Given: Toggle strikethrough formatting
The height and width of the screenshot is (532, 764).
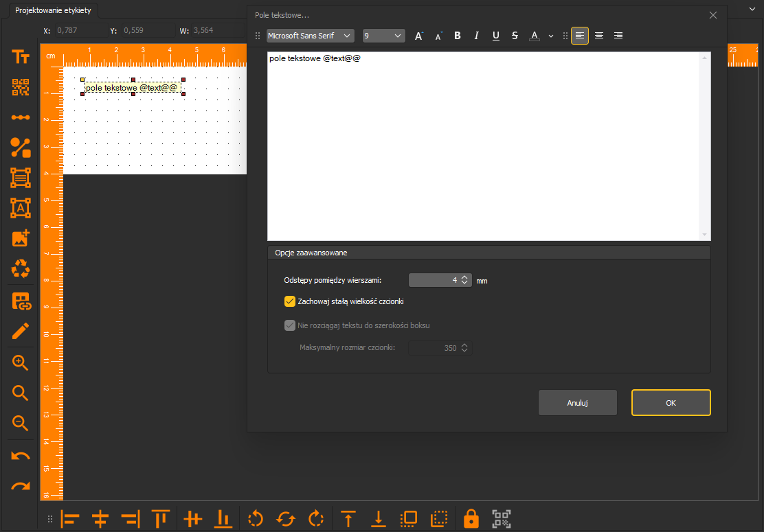Looking at the screenshot, I should click(515, 36).
